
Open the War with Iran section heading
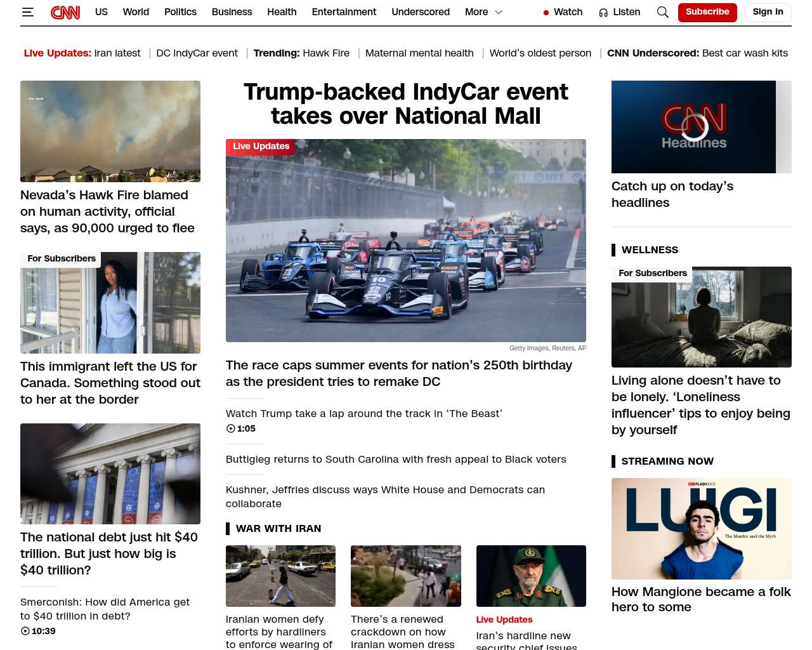[278, 529]
